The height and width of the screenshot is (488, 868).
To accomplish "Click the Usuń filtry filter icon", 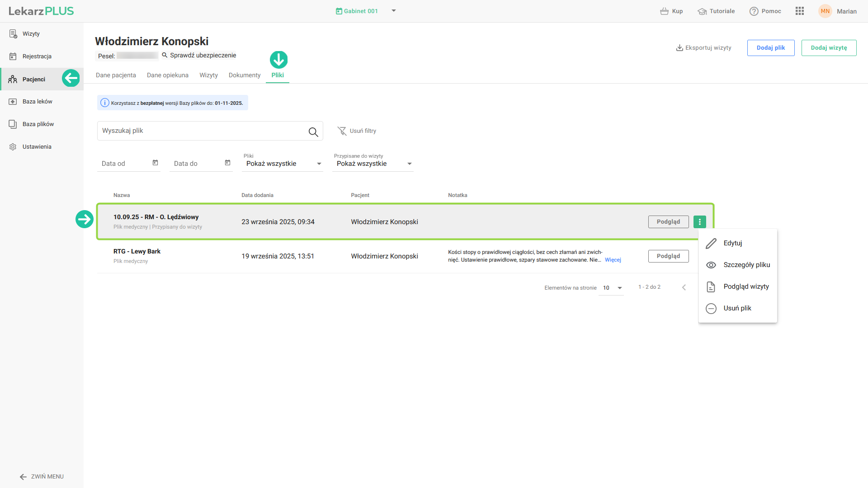I will click(x=342, y=131).
